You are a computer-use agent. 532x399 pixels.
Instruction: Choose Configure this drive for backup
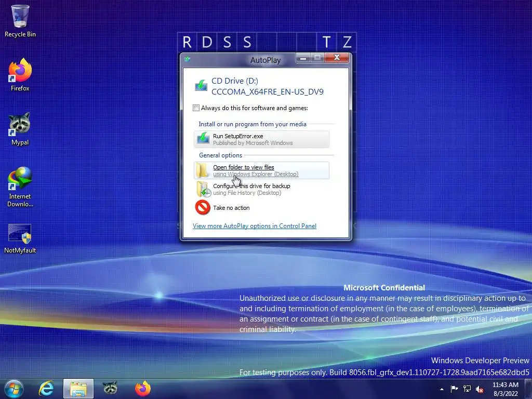pyautogui.click(x=262, y=189)
